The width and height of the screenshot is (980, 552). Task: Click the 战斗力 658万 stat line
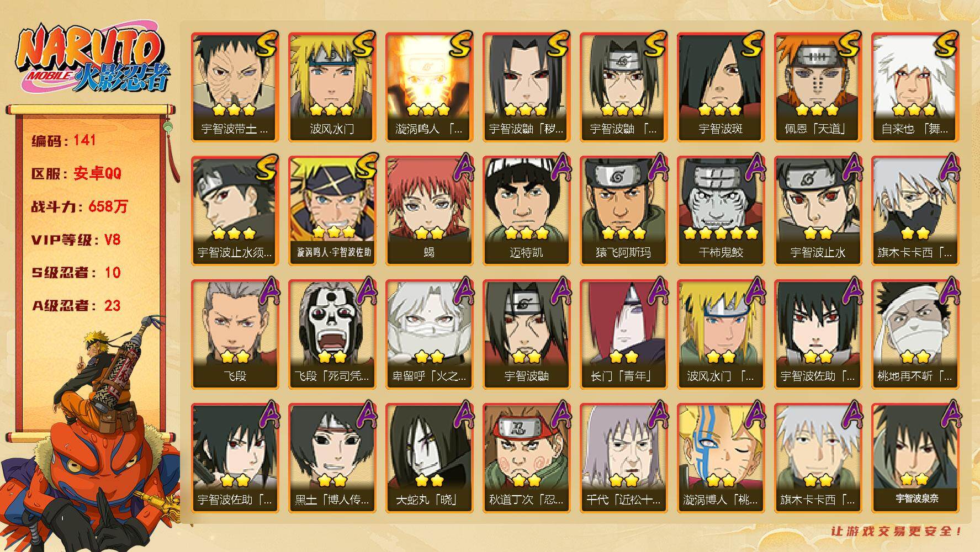click(80, 206)
